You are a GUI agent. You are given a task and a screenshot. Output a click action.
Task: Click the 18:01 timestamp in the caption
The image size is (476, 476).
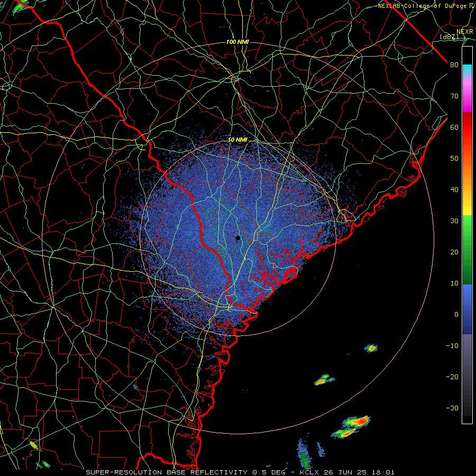tap(384, 472)
